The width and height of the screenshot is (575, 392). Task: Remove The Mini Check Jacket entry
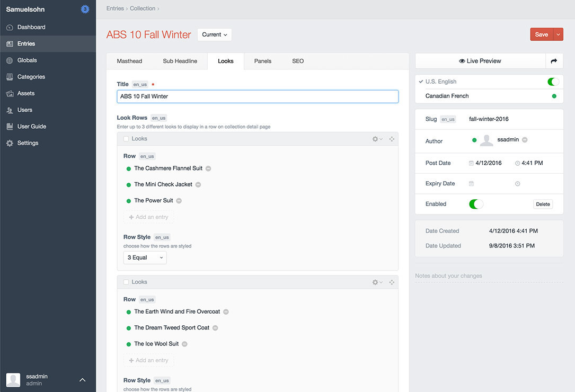pyautogui.click(x=198, y=185)
